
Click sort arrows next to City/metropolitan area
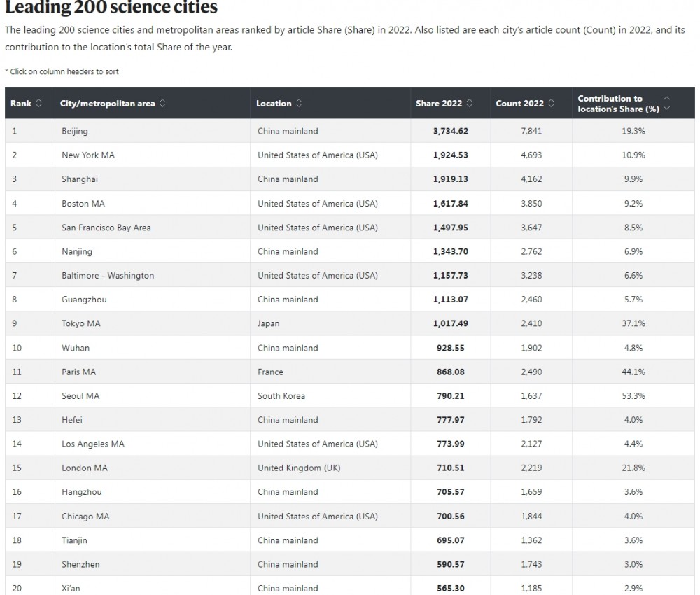coord(162,104)
